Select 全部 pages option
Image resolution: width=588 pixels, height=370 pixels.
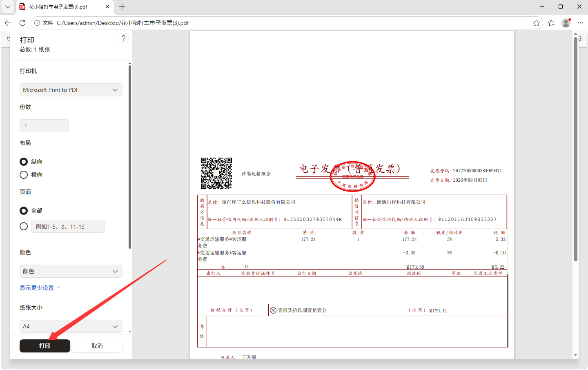tap(24, 211)
